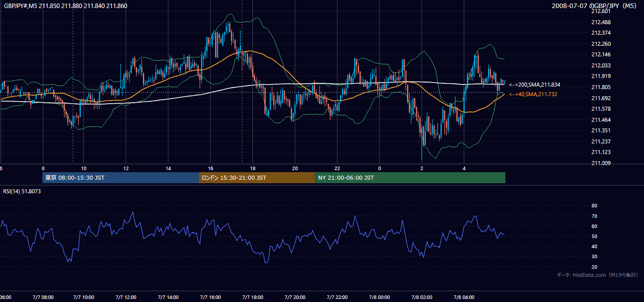Click hour label 12 under the price chart
The width and height of the screenshot is (644, 302).
[126, 168]
